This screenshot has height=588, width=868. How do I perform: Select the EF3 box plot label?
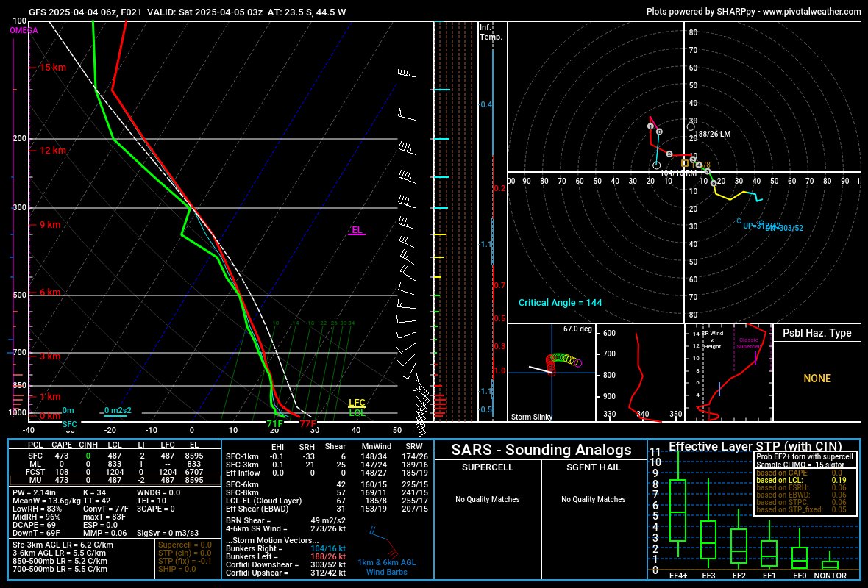708,576
